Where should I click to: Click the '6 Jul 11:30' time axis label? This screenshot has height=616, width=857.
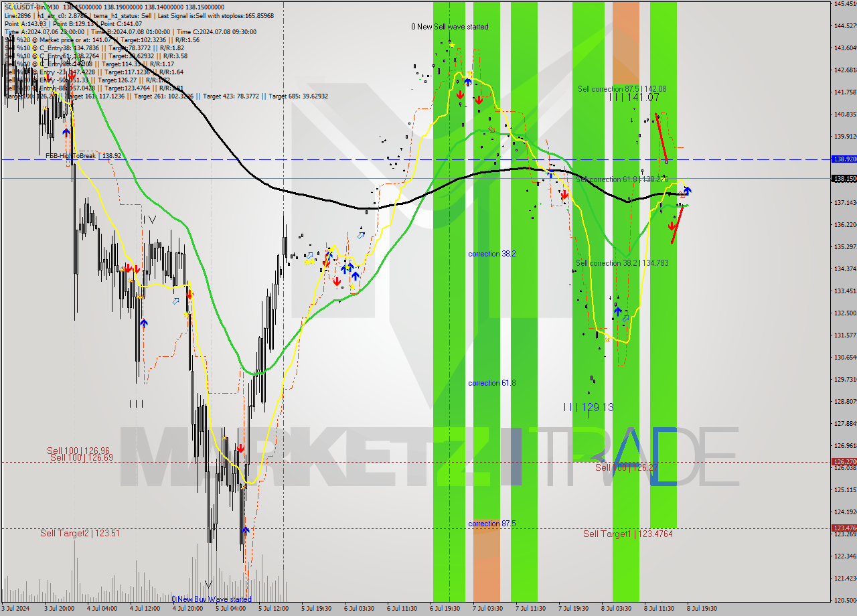pos(402,609)
